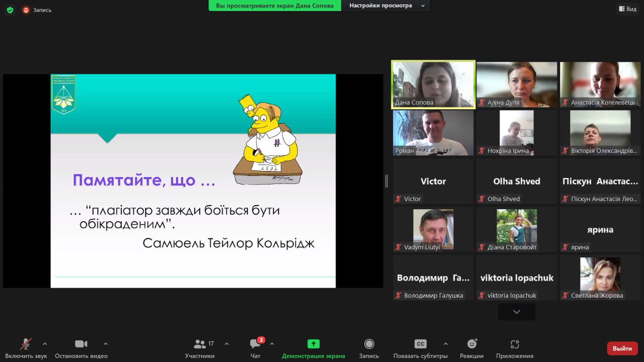Expand the caret beside "Участники"
Screen dimensions: 644x362
pos(226,344)
